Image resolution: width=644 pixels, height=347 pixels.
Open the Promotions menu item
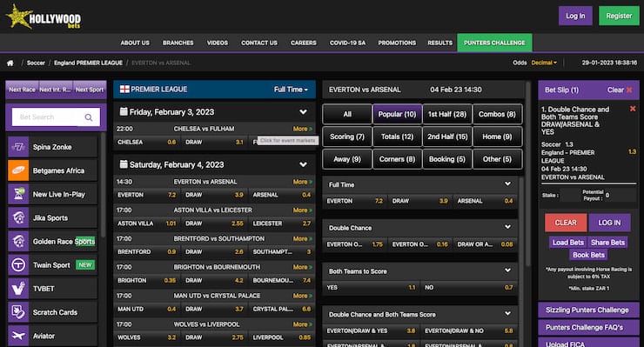[397, 43]
